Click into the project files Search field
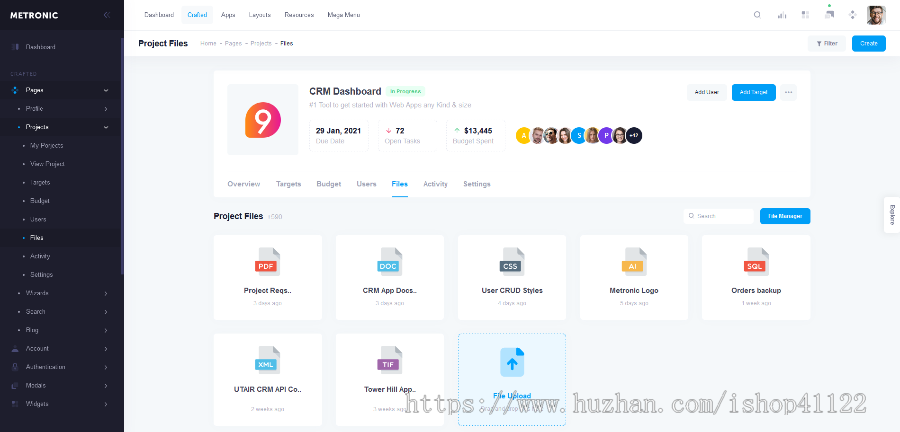This screenshot has height=432, width=900. tap(718, 216)
